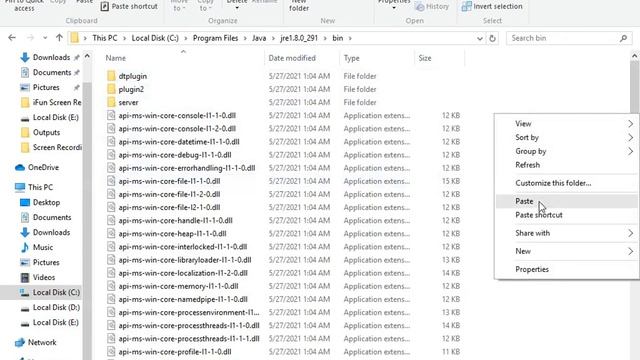Click the search magnifier icon
Image resolution: width=640 pixels, height=360 pixels.
(x=623, y=38)
